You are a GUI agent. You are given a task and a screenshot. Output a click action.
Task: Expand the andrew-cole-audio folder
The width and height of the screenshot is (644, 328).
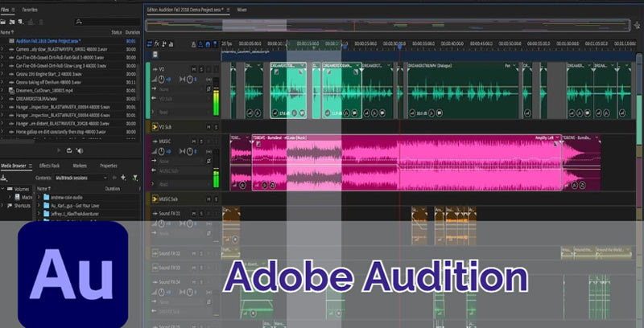[39, 197]
